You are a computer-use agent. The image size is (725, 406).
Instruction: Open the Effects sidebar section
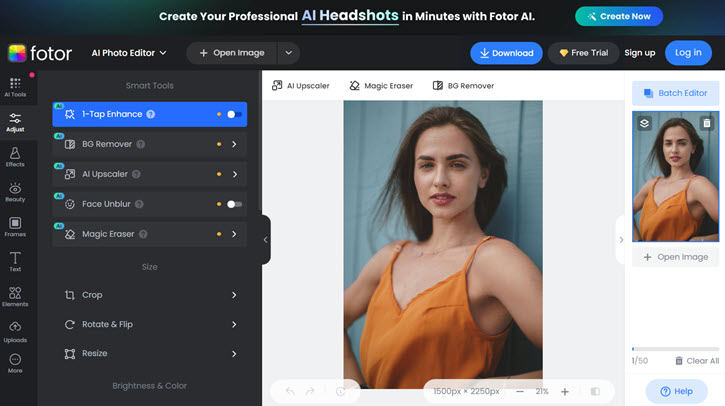tap(15, 157)
